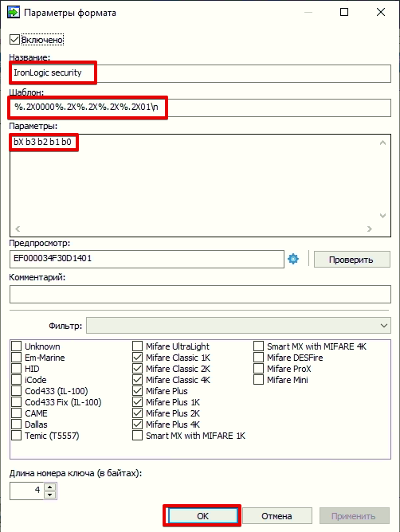
Task: Uncheck Mifare Classic 1K
Action: pyautogui.click(x=137, y=358)
